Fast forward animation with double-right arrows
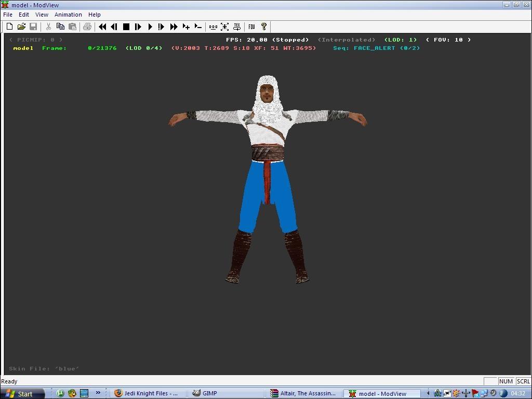 174,26
